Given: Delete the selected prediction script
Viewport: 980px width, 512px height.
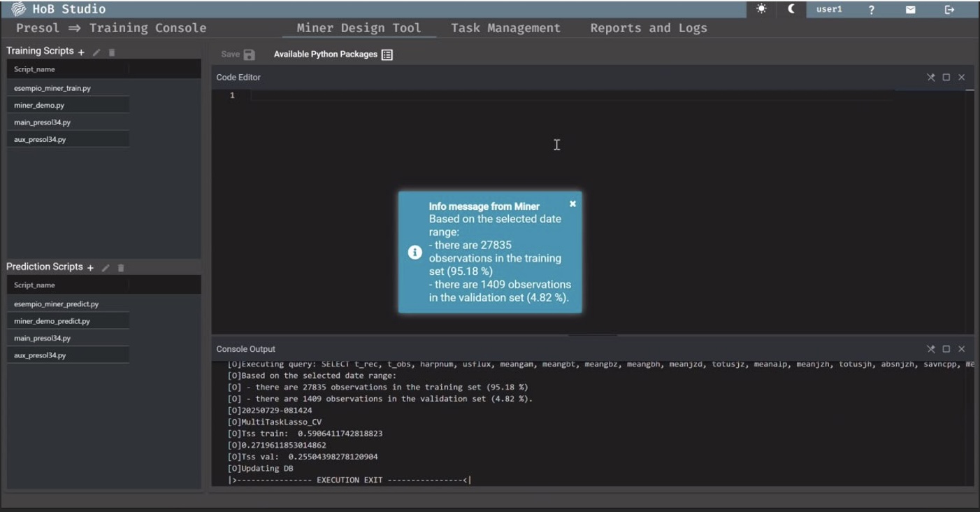Looking at the screenshot, I should (121, 268).
